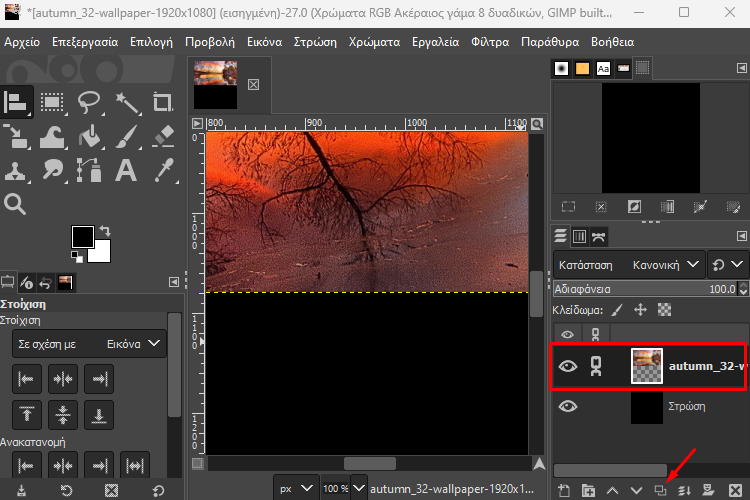Viewport: 750px width, 500px height.
Task: Hide the Στρώση layer eye icon
Action: (568, 407)
